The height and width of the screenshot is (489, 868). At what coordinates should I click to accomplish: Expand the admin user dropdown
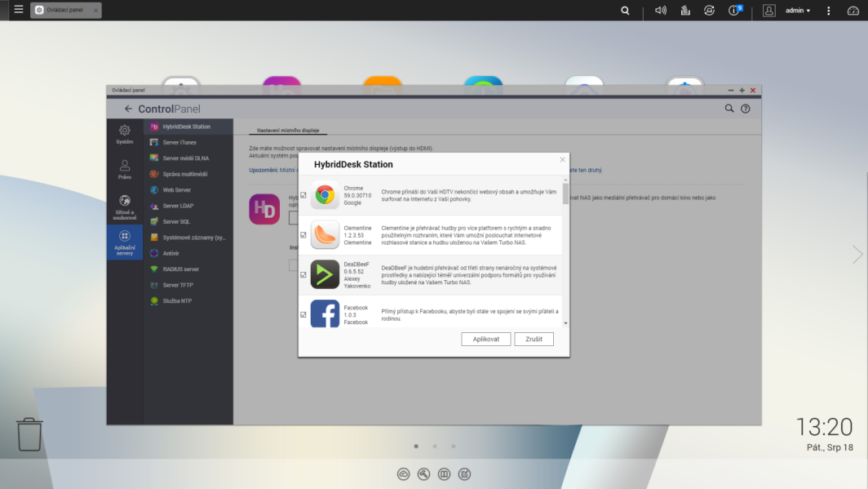tap(798, 11)
